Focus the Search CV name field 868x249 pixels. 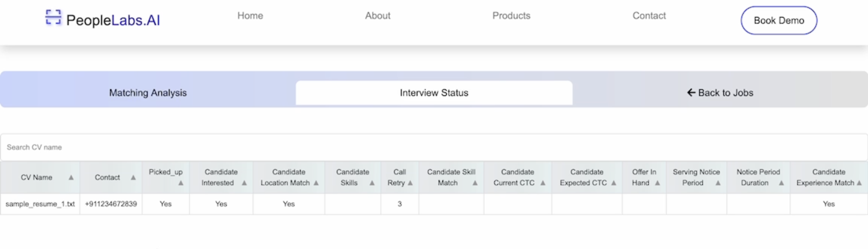click(434, 147)
